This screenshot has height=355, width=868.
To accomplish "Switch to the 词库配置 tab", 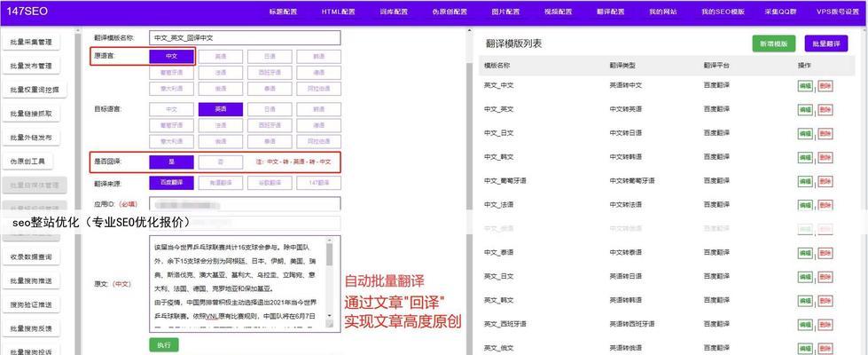I will [x=394, y=12].
